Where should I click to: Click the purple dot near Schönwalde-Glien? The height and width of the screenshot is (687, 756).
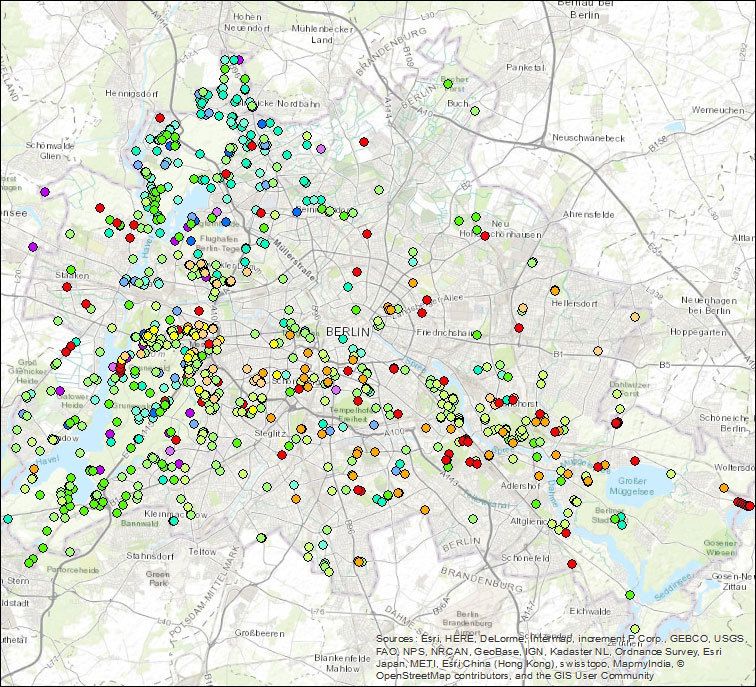click(x=45, y=192)
